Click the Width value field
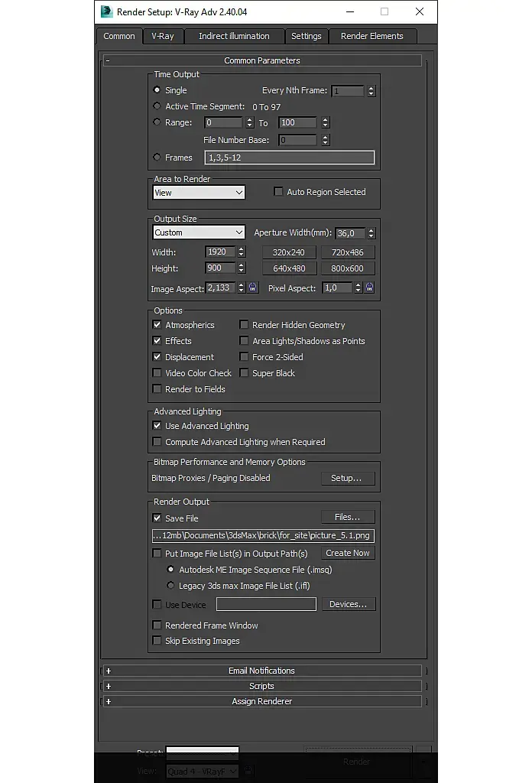The image size is (532, 783). [x=220, y=252]
